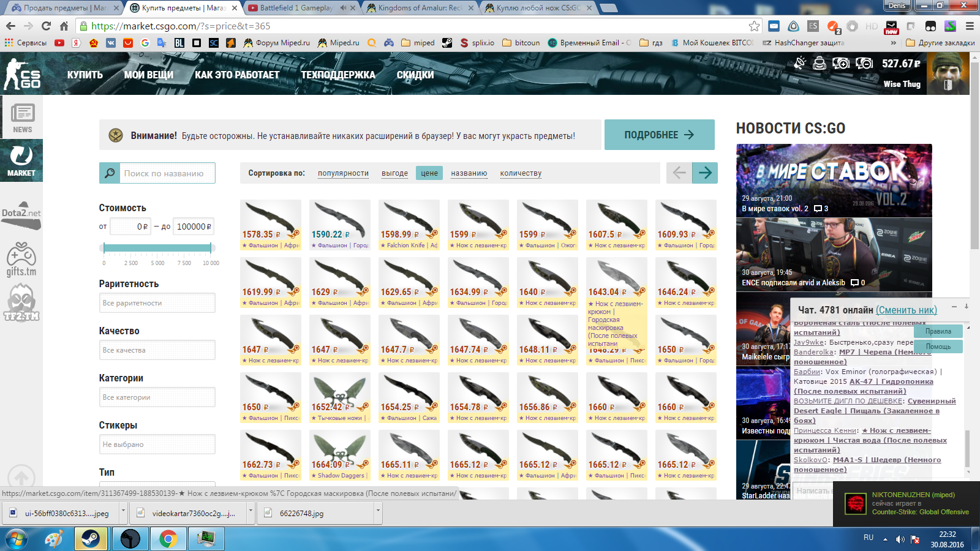Go to the next page arrow
This screenshot has height=551, width=980.
click(705, 173)
